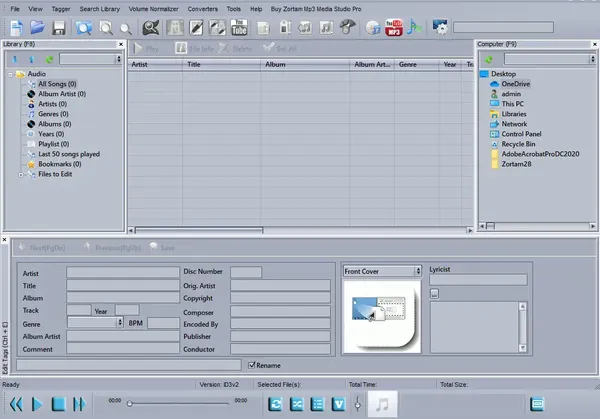
Task: Collapse the Audio tree node
Action: pos(10,74)
